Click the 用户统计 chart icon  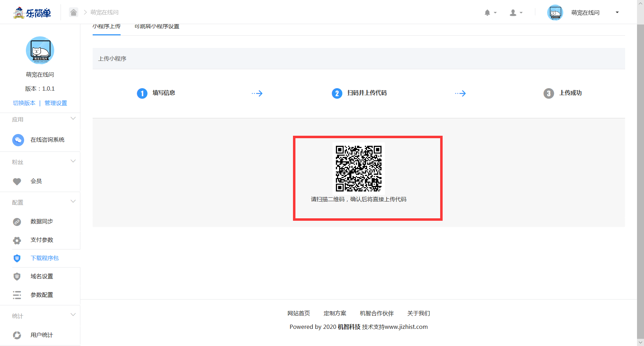coord(17,335)
